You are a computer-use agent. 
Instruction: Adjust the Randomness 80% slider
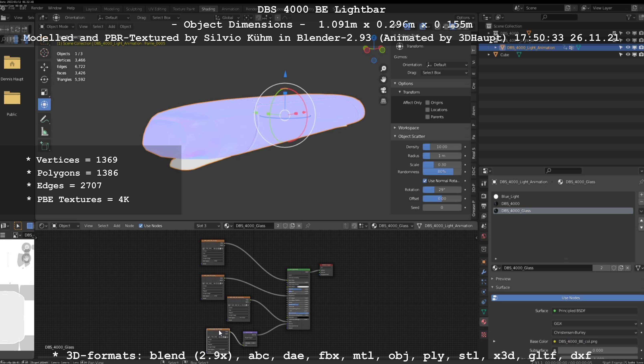coord(442,172)
